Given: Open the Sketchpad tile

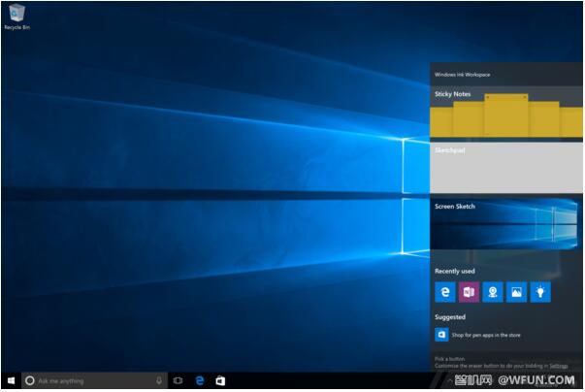Looking at the screenshot, I should (506, 168).
